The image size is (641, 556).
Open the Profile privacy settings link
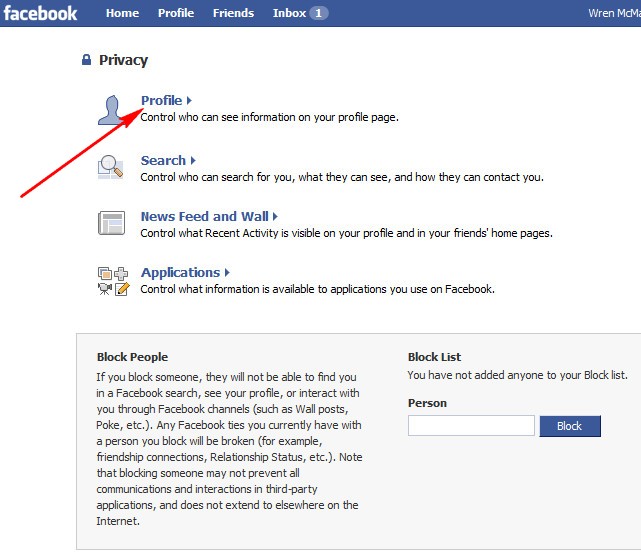pyautogui.click(x=161, y=100)
